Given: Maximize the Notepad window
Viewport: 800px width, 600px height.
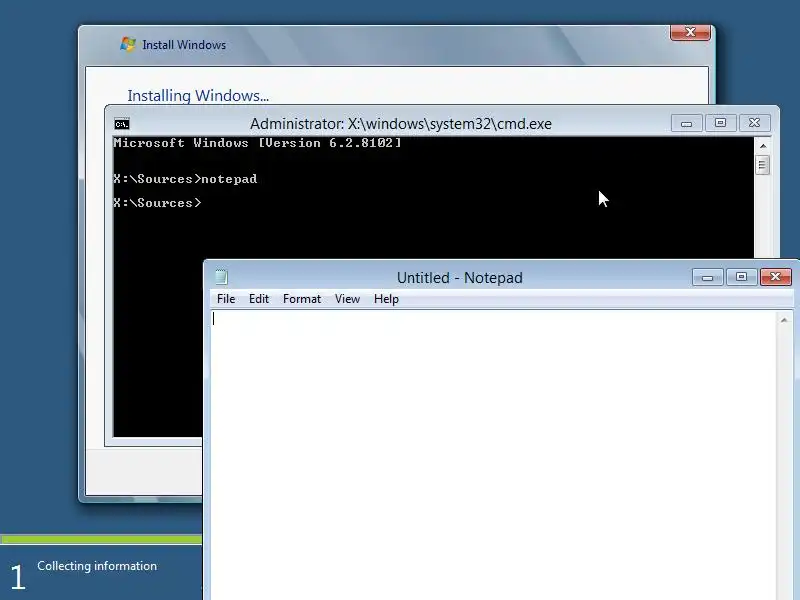Looking at the screenshot, I should [741, 277].
